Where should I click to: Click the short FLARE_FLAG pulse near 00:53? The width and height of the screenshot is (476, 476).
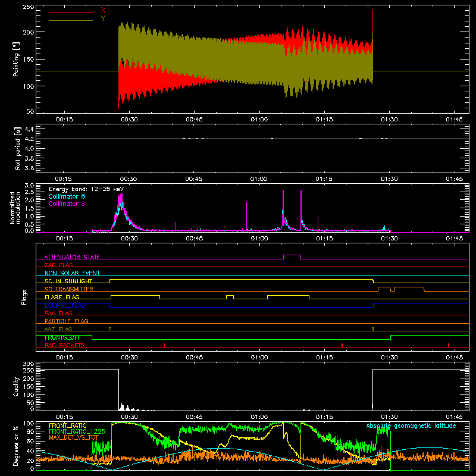click(230, 296)
